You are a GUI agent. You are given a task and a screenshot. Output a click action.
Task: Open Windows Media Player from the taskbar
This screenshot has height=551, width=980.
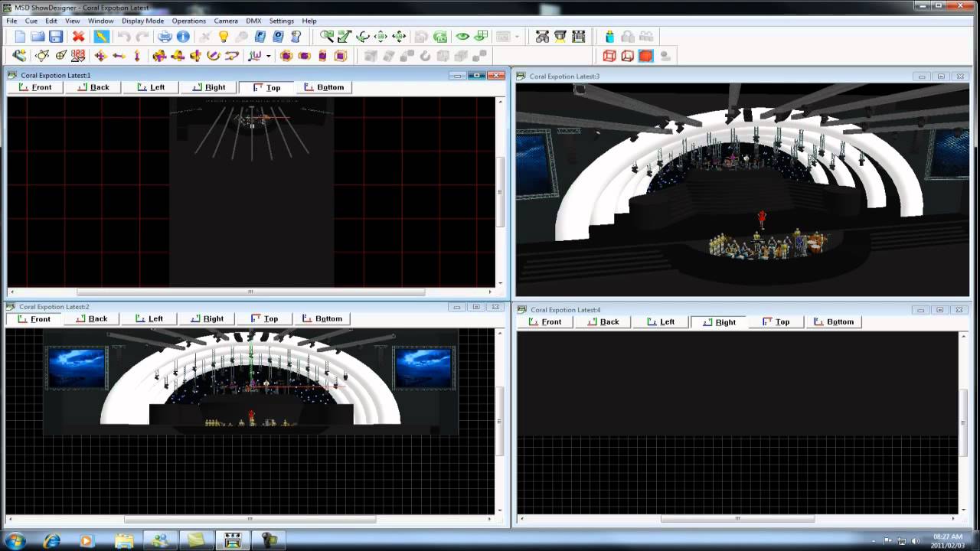click(86, 540)
